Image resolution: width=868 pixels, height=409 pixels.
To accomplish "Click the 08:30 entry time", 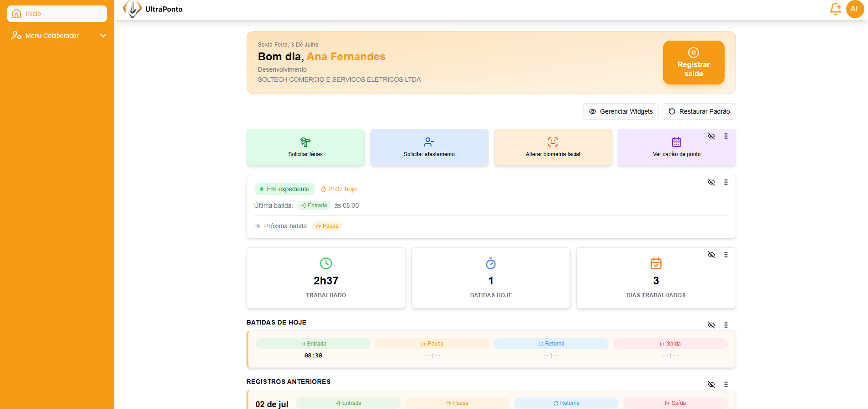I will 313,356.
